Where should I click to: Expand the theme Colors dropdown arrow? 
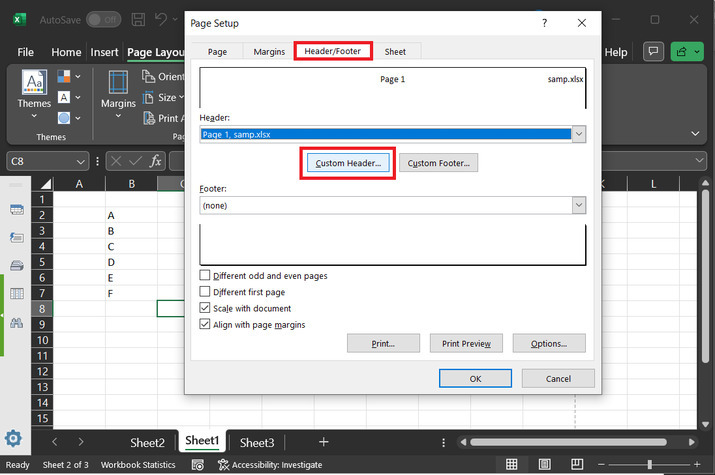point(78,76)
